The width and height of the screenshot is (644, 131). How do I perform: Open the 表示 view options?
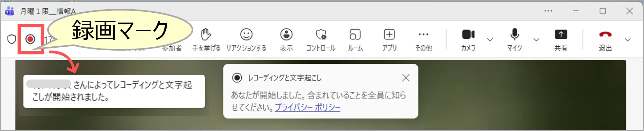(286, 40)
